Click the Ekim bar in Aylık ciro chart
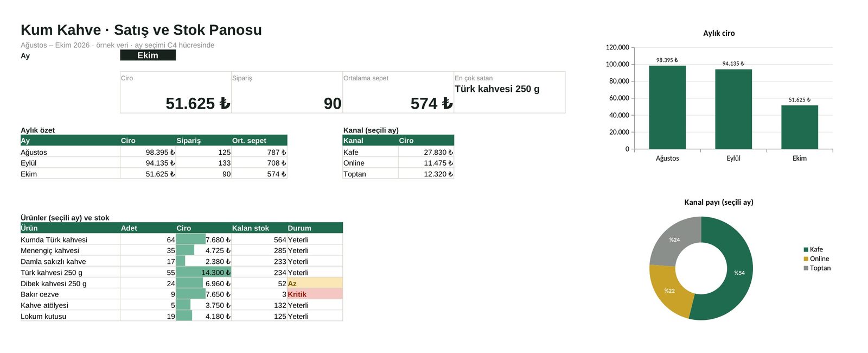Screen dimensions: 868x353 click(800, 127)
